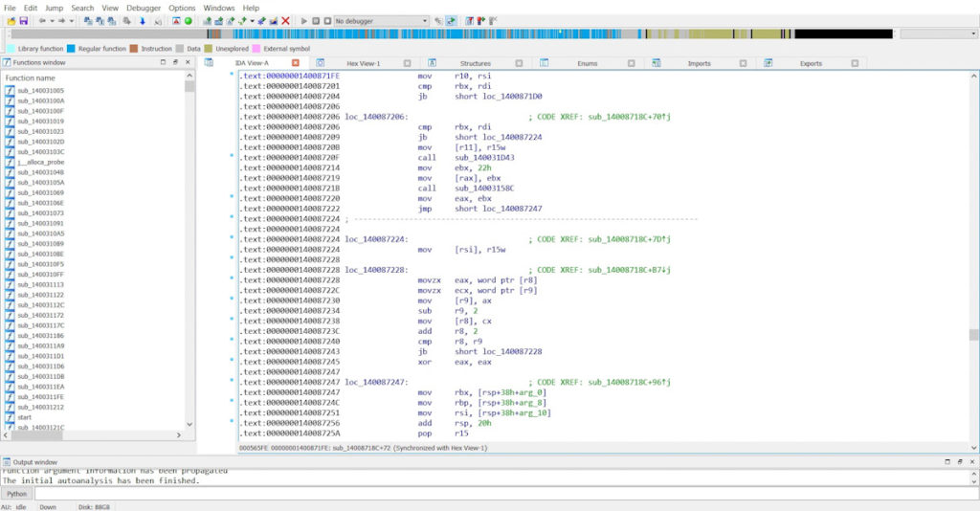The height and width of the screenshot is (511, 980).
Task: Close the Imports tab
Action: pyautogui.click(x=743, y=63)
